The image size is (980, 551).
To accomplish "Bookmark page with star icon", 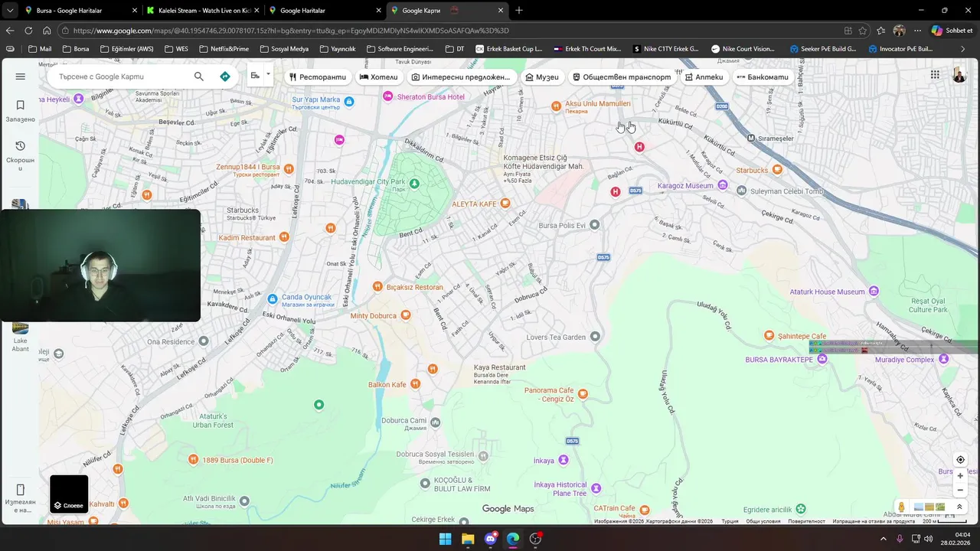I will pyautogui.click(x=863, y=31).
